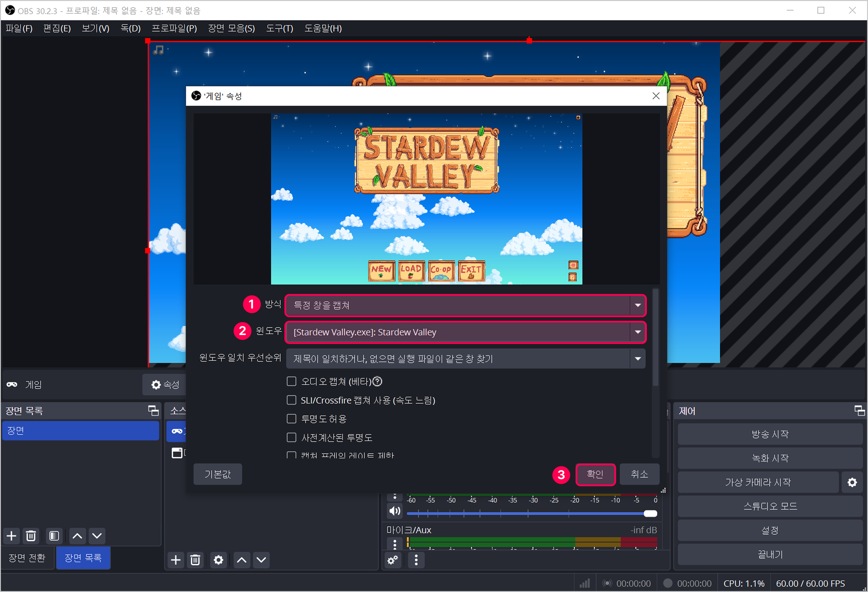Open audio mixer three-dot menu at bottom
The width and height of the screenshot is (868, 592).
point(416,560)
